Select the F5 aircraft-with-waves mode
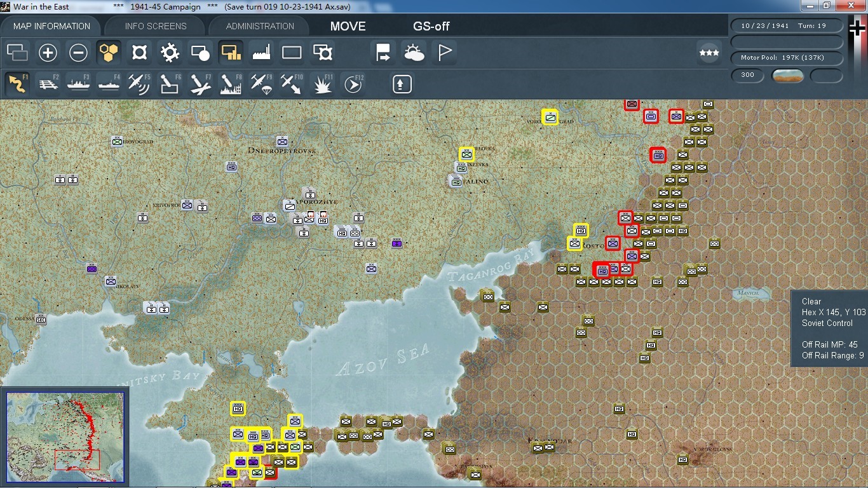 139,83
